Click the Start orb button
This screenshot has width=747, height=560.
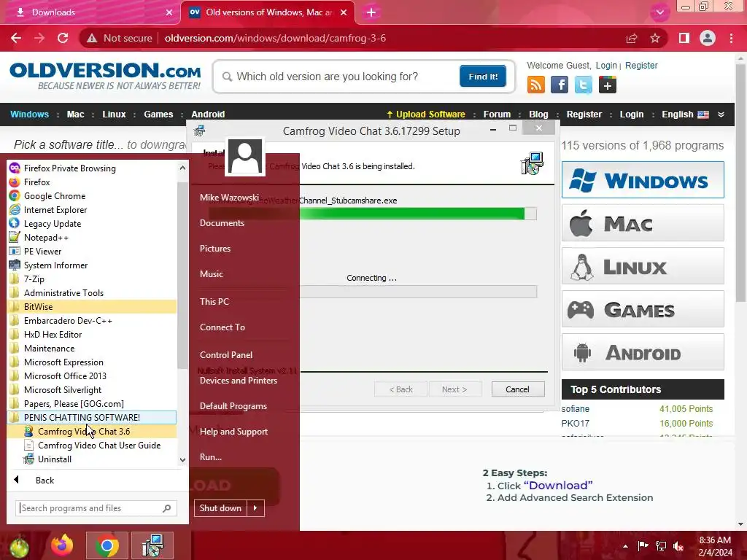[x=19, y=548]
